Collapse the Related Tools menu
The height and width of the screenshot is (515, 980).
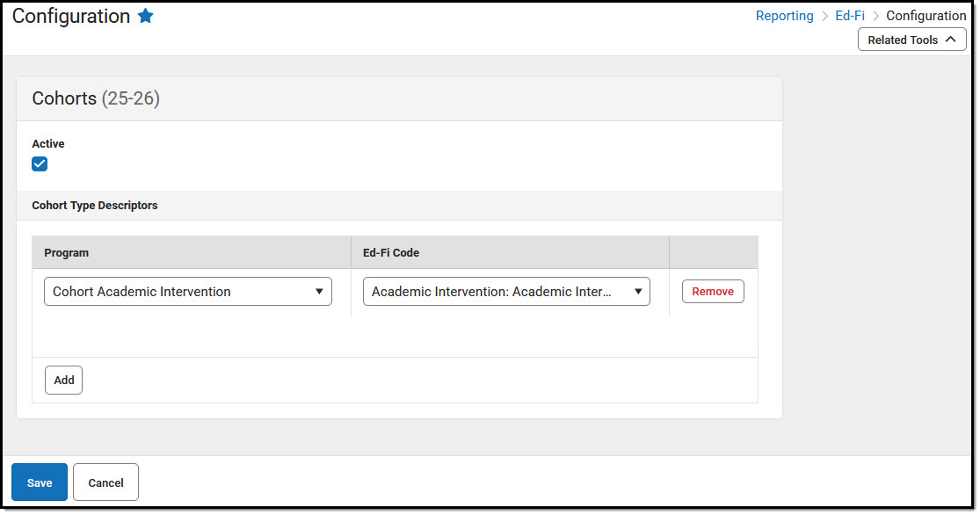pos(911,40)
